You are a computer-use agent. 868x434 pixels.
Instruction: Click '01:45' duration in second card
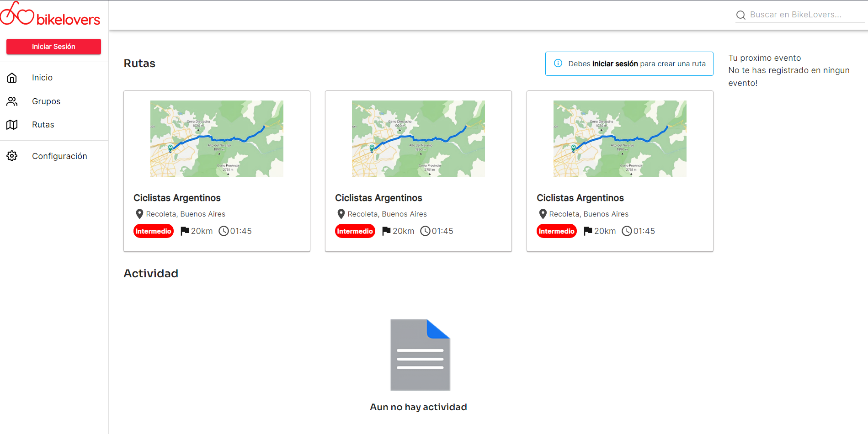click(x=442, y=231)
